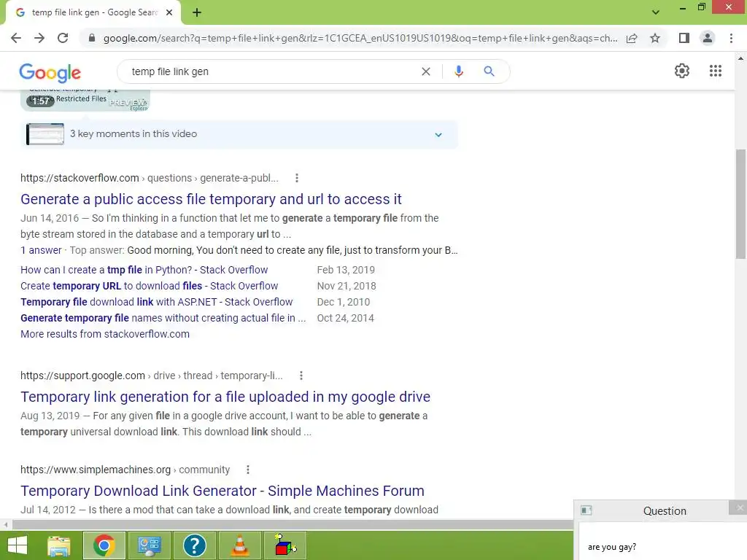Select the 'temp file link gen' tab
Screen dimensions: 747x560
point(93,12)
